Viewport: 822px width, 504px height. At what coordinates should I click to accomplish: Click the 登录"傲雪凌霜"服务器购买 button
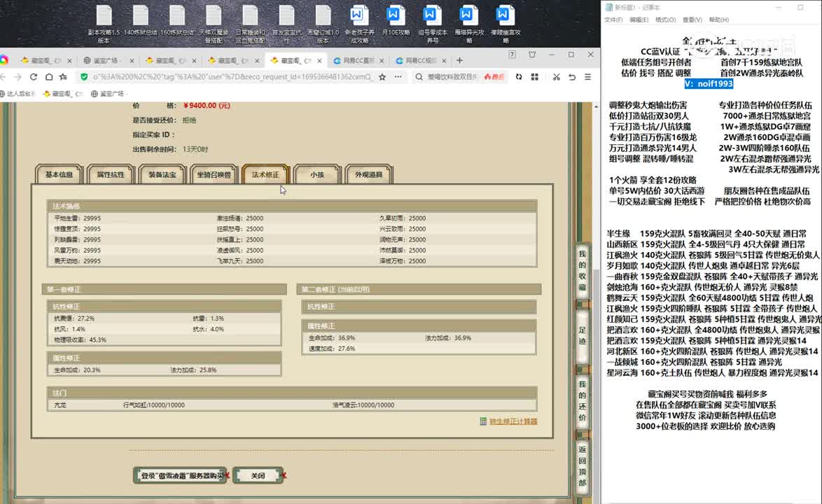[x=181, y=476]
